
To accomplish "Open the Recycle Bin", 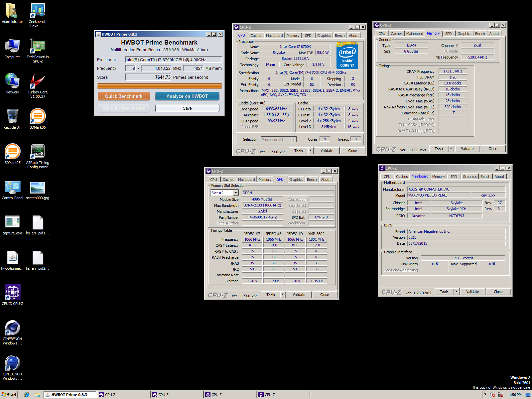I will [12, 119].
